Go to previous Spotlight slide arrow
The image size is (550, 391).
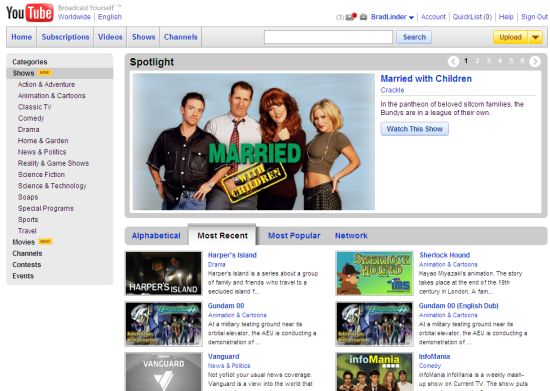(453, 61)
